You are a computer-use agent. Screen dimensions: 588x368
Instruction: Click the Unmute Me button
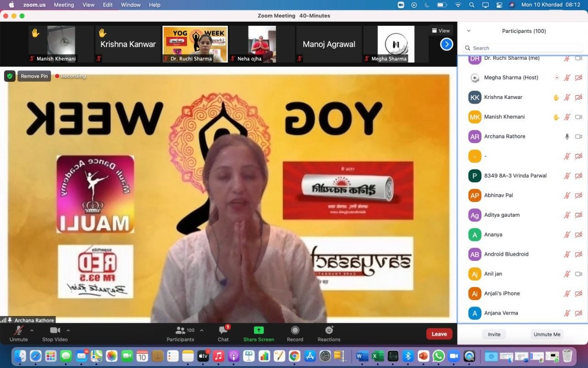547,334
